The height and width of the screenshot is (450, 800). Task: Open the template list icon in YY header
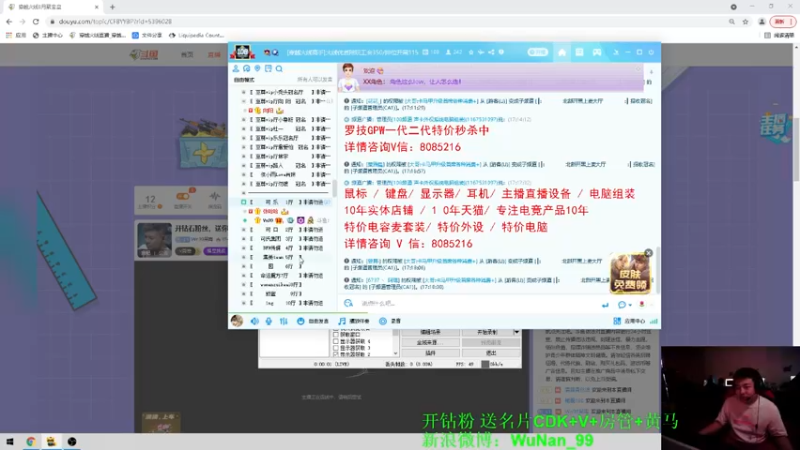579,52
